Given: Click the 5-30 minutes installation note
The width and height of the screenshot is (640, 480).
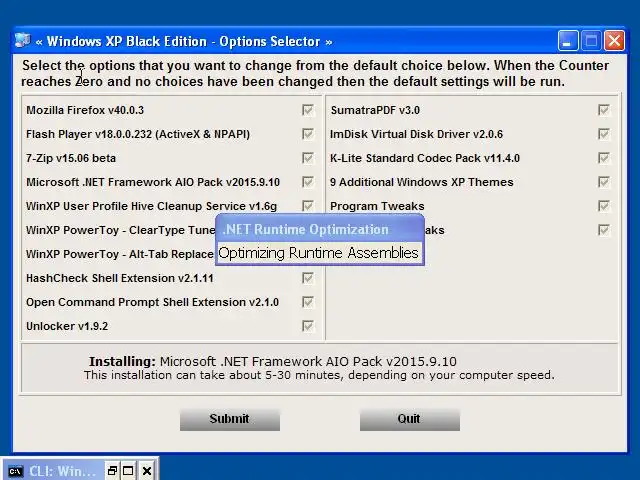Looking at the screenshot, I should [319, 375].
